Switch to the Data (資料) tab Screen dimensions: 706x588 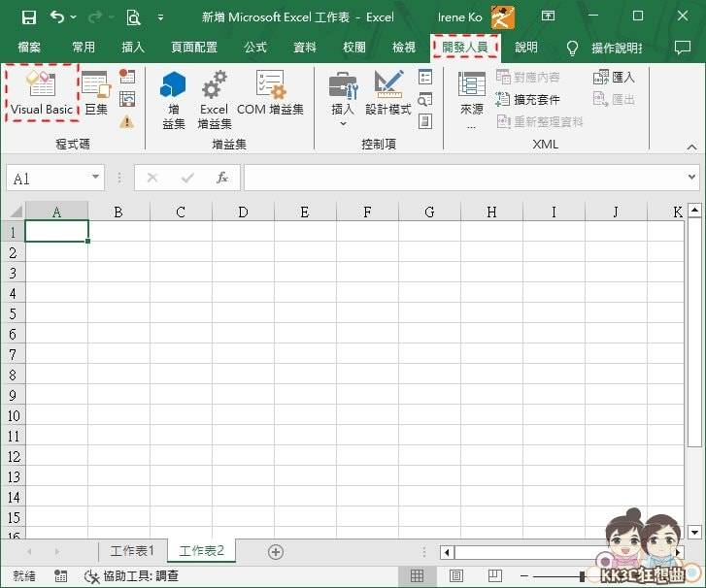pyautogui.click(x=305, y=48)
